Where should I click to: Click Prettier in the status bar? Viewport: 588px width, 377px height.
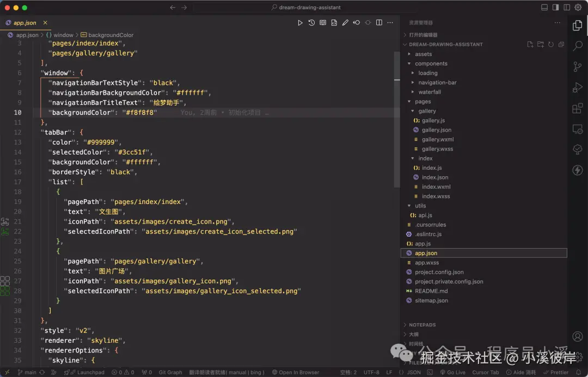pyautogui.click(x=556, y=372)
